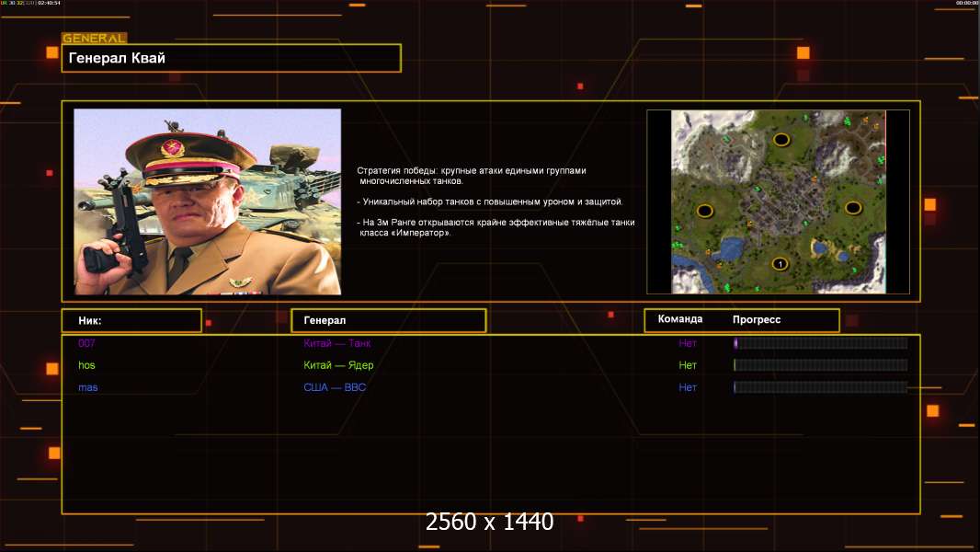Select the left empty start position on map
This screenshot has width=980, height=552.
click(704, 211)
